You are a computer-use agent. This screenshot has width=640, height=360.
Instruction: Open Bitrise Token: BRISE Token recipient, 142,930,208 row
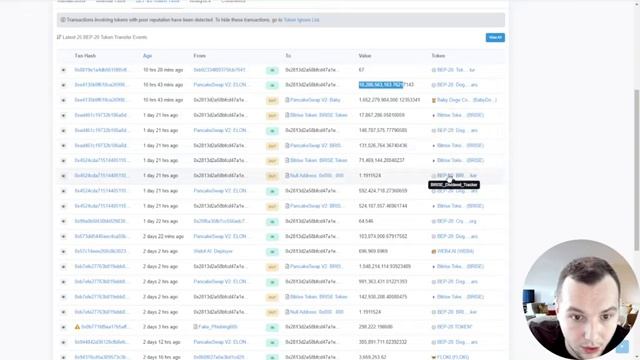(319, 297)
